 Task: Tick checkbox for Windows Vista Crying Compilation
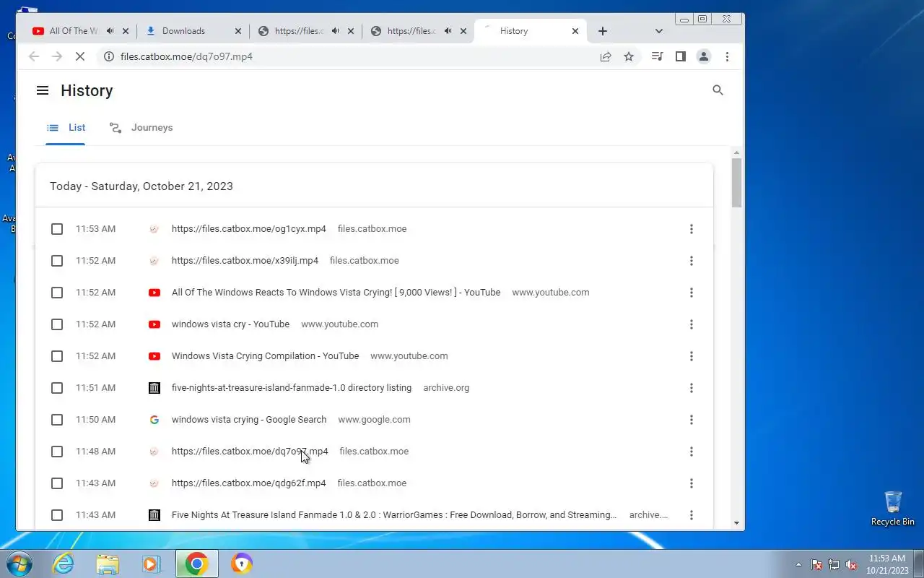click(x=57, y=356)
